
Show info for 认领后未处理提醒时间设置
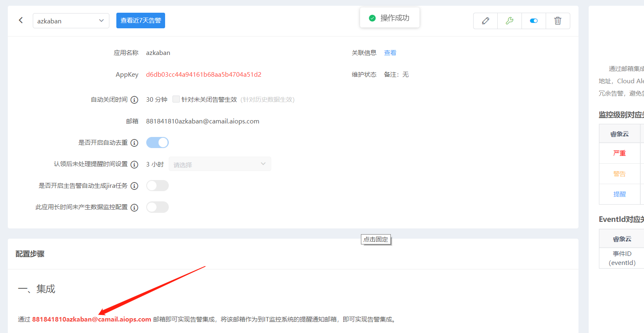pos(134,164)
